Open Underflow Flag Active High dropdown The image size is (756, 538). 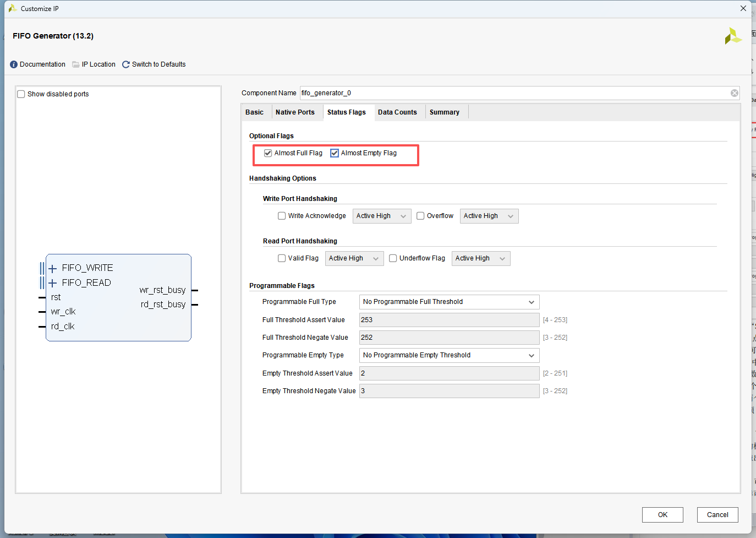[x=481, y=258]
